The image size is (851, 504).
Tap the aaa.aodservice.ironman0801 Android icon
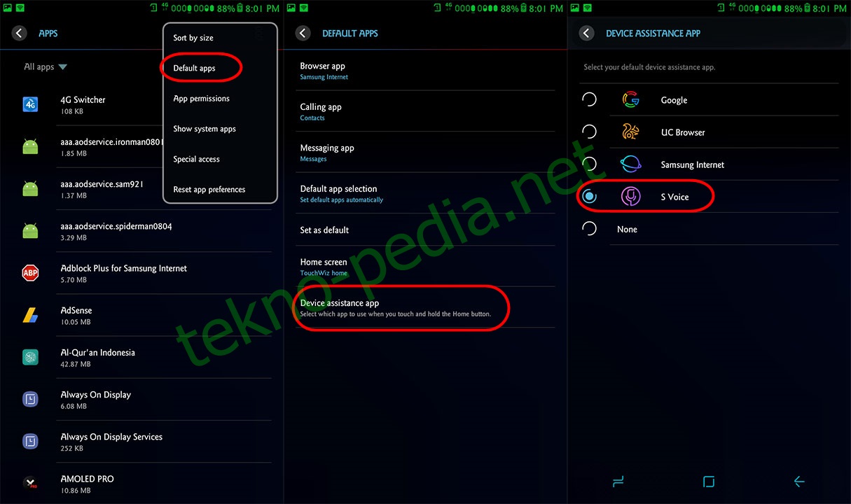[x=30, y=147]
